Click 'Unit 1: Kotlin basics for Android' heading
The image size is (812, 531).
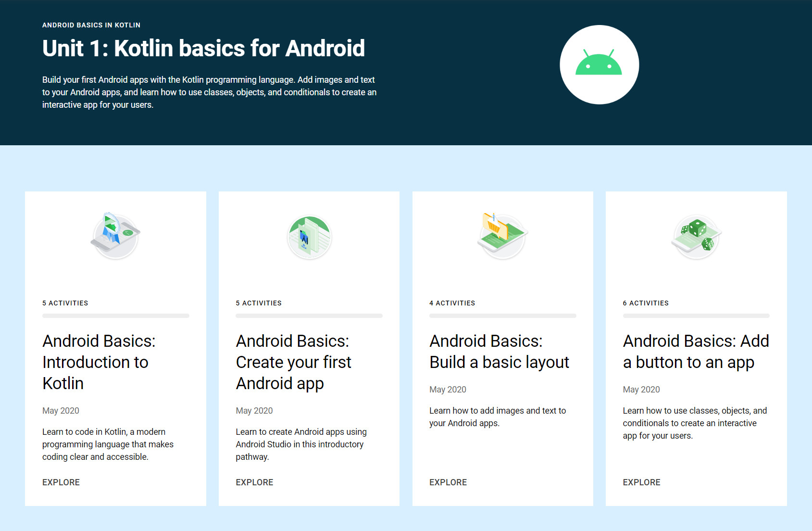coord(203,49)
